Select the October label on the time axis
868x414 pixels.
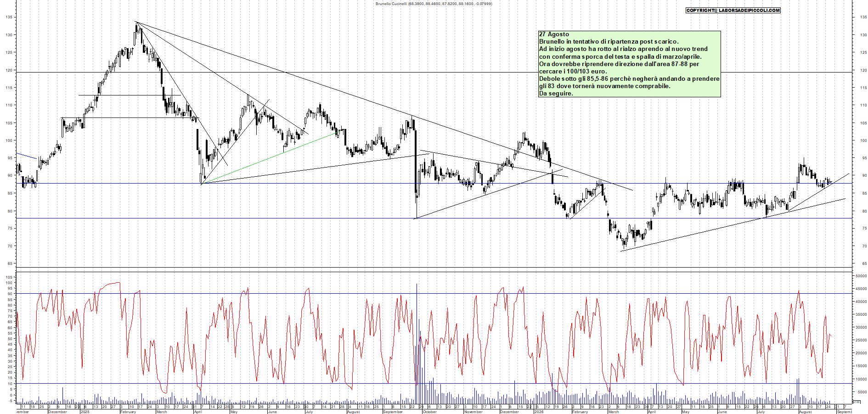(x=429, y=412)
